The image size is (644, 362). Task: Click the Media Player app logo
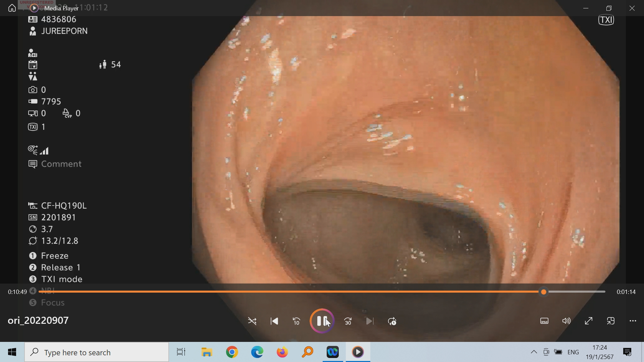click(34, 8)
